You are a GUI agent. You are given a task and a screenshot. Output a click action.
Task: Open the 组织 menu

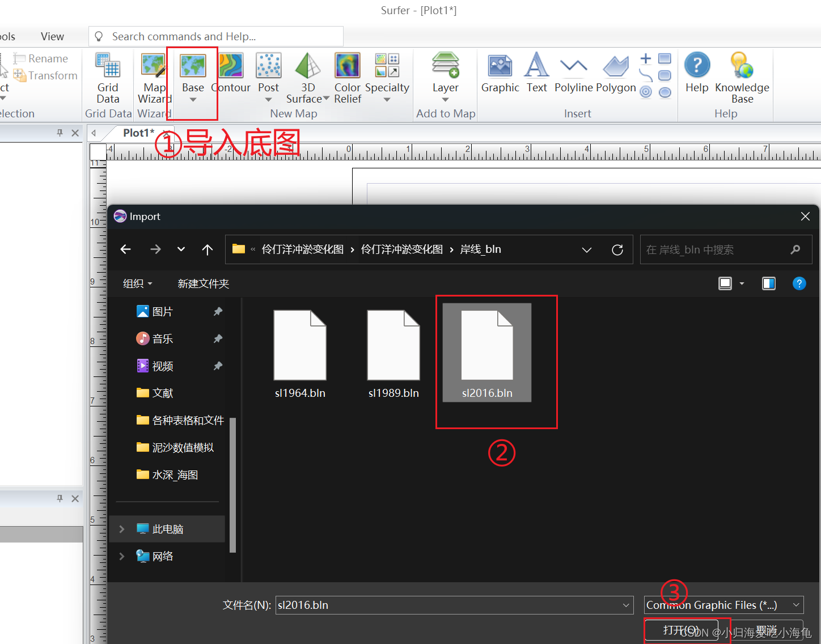point(138,283)
